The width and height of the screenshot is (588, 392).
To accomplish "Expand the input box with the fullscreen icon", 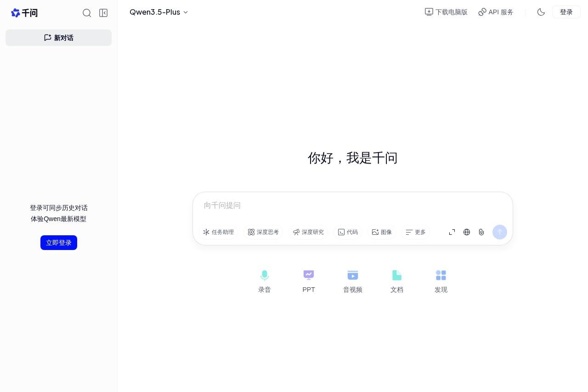I will (x=452, y=232).
